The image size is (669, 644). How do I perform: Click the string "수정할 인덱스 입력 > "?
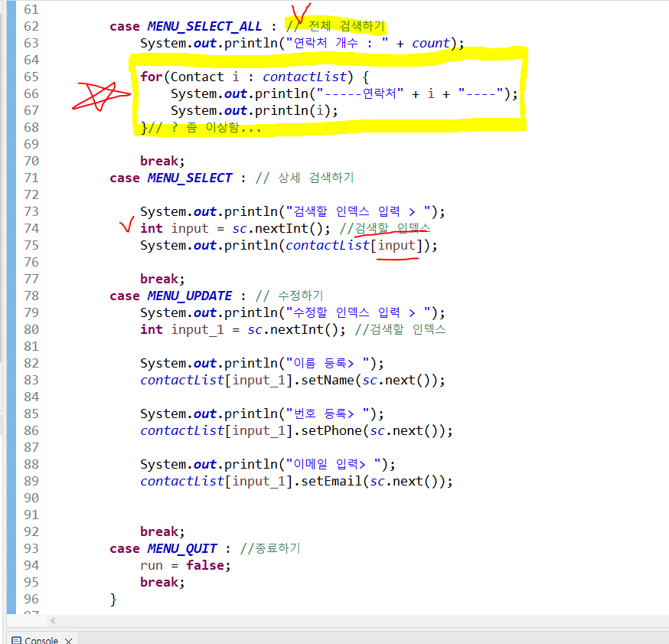(358, 313)
